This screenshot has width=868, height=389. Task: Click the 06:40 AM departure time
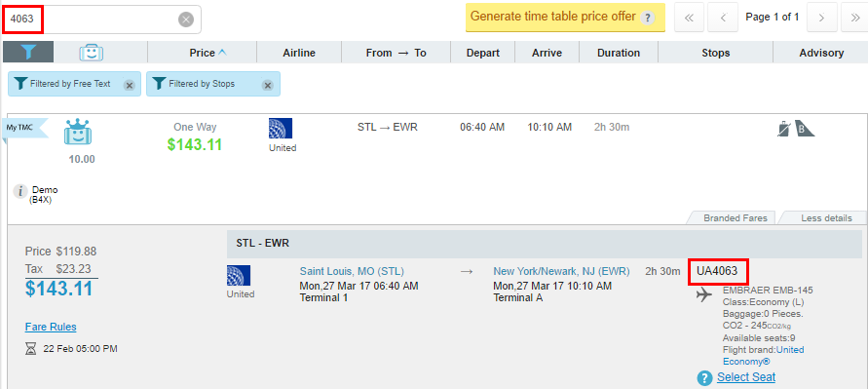pos(482,128)
